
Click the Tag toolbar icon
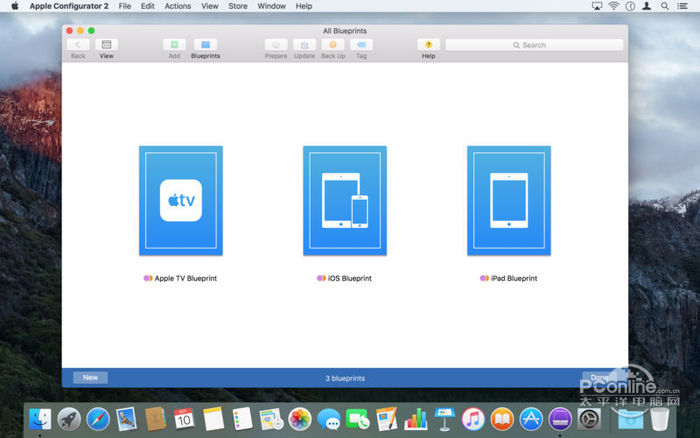pos(361,45)
